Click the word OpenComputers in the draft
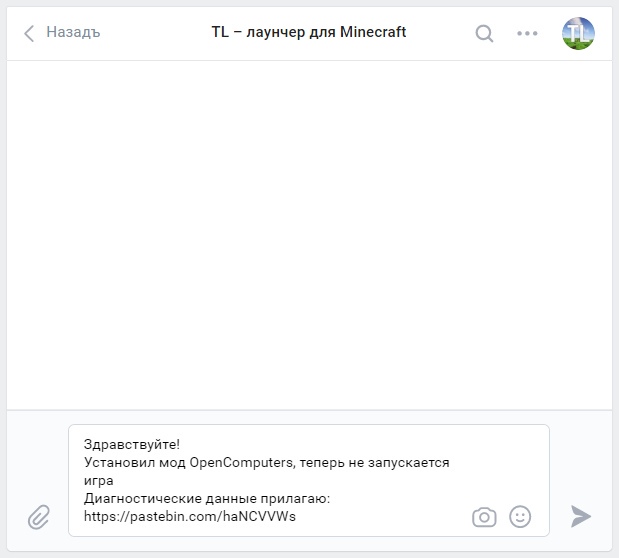 (x=242, y=462)
